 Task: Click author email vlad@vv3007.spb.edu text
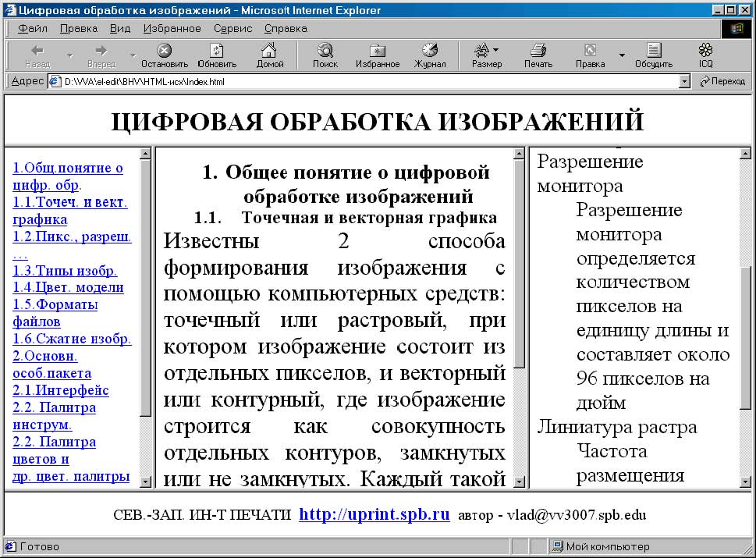(x=576, y=515)
